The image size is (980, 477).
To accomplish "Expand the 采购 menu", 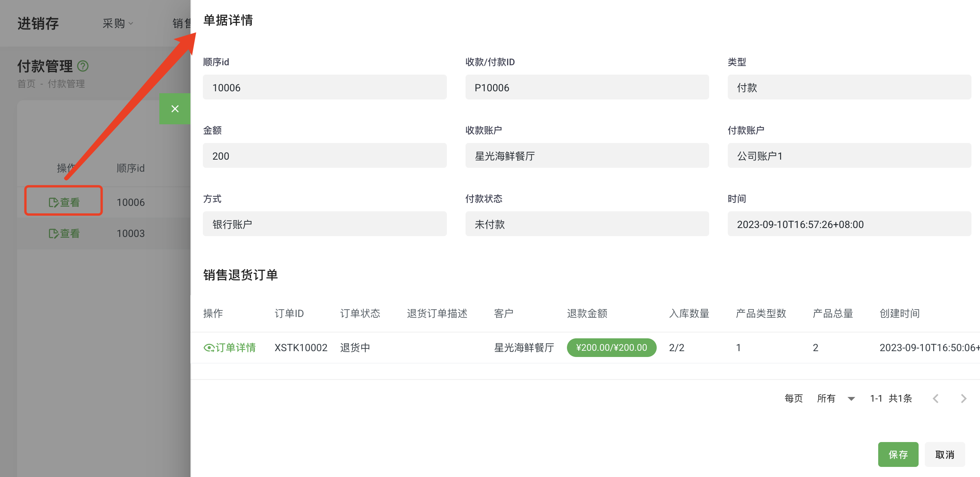I will (x=118, y=23).
